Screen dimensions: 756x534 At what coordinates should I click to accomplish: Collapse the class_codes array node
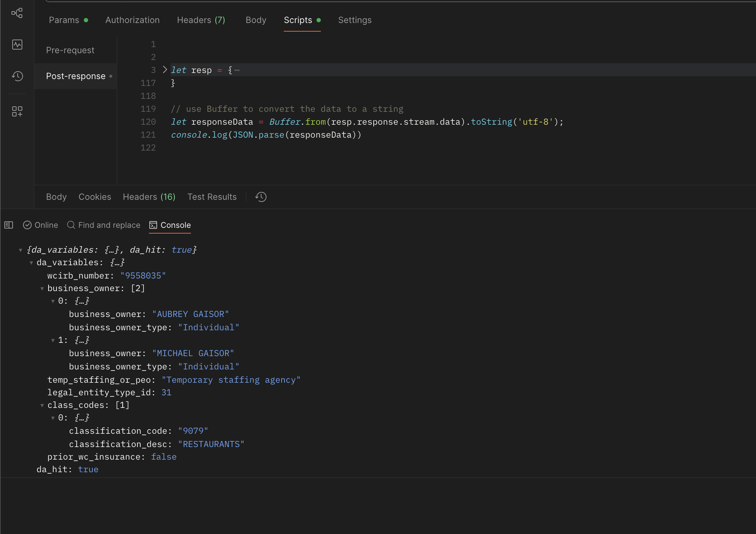pyautogui.click(x=42, y=405)
